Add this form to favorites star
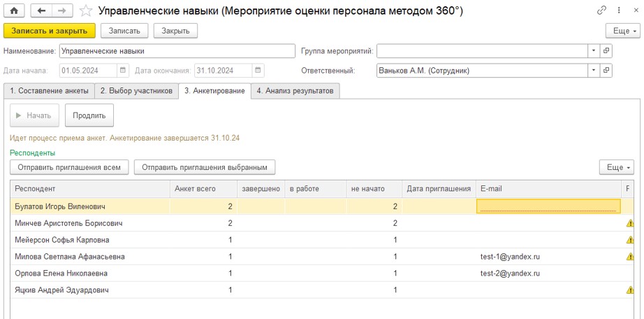Screen dimensions: 644x319 pyautogui.click(x=86, y=11)
